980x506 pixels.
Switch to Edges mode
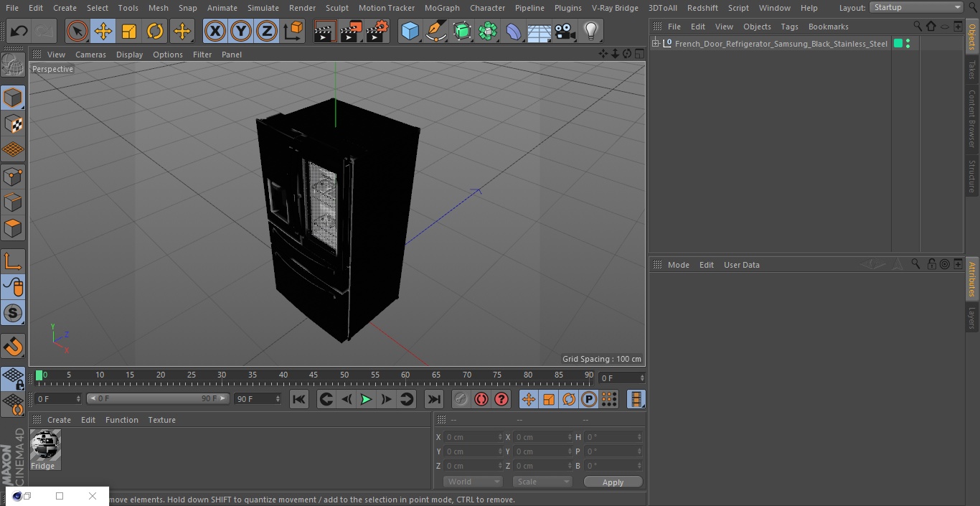click(x=13, y=202)
